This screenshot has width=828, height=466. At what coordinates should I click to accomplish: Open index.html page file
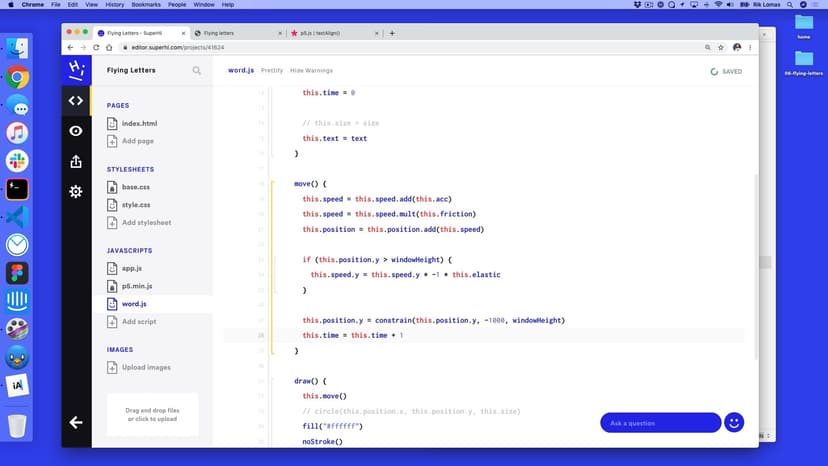point(138,124)
